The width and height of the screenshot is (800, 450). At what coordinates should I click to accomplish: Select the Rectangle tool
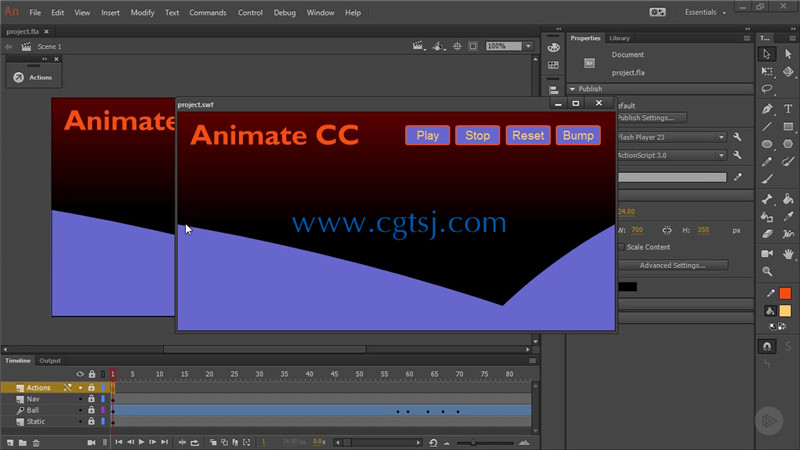pos(788,127)
